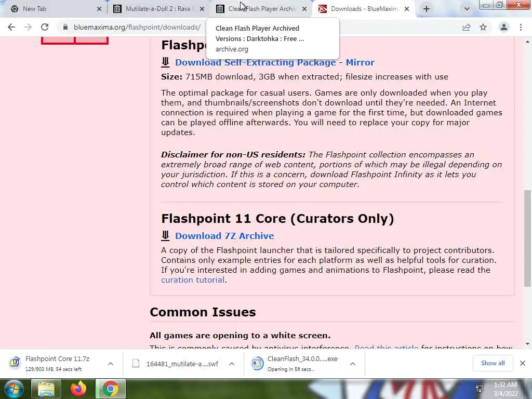532x399 pixels.
Task: Open the Chrome three-dot menu
Action: pos(521,27)
